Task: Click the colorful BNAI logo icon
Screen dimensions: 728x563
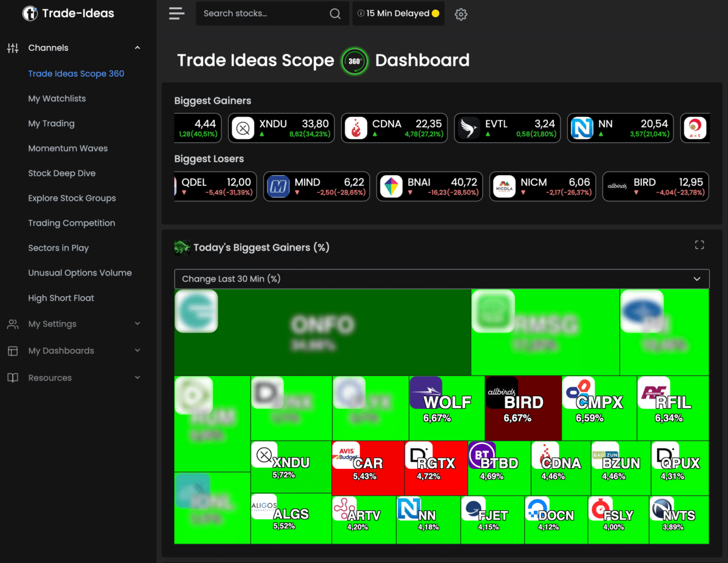Action: [391, 186]
